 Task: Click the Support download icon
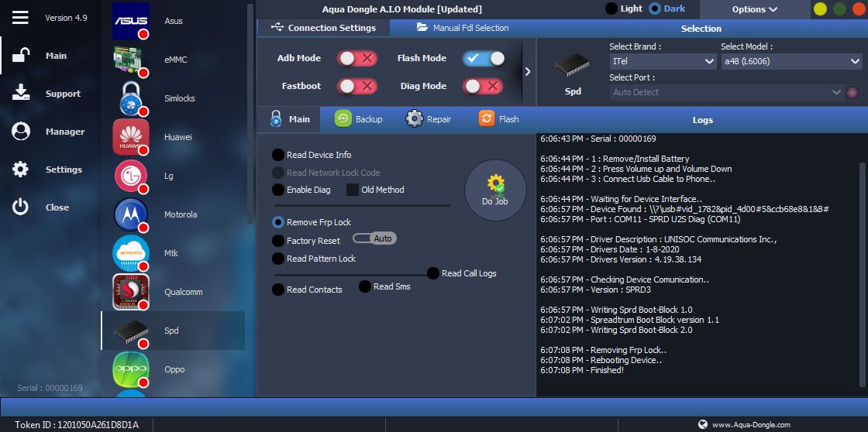(21, 93)
